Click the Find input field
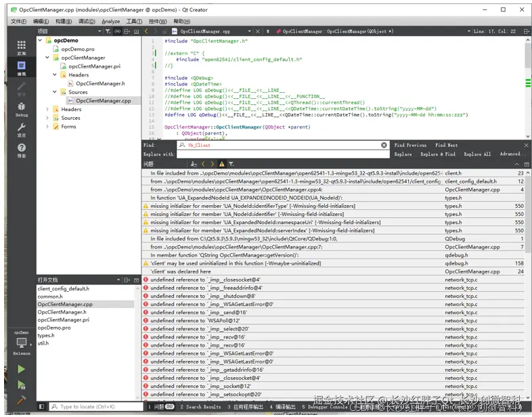 coord(283,145)
